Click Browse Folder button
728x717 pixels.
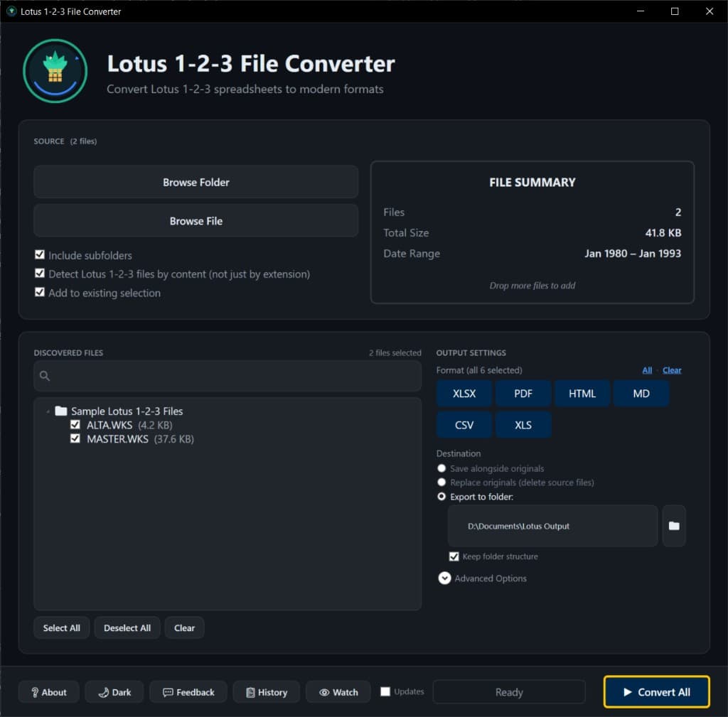coord(196,182)
